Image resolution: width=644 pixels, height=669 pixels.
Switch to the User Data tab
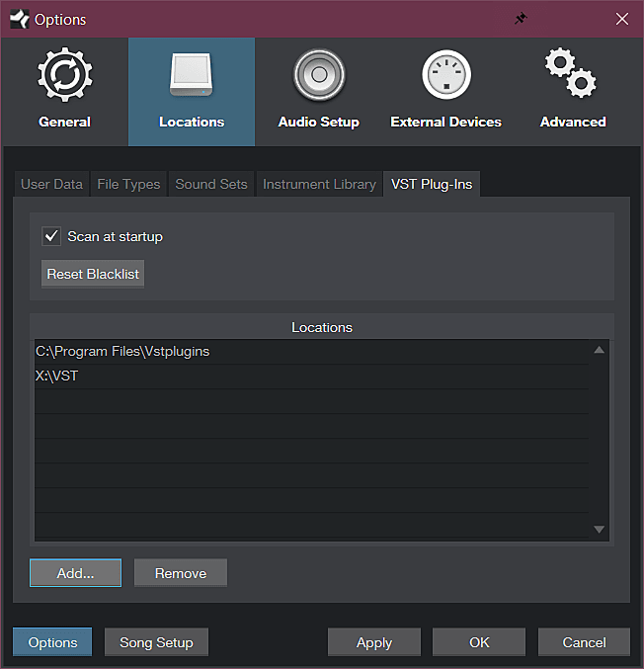pos(51,184)
